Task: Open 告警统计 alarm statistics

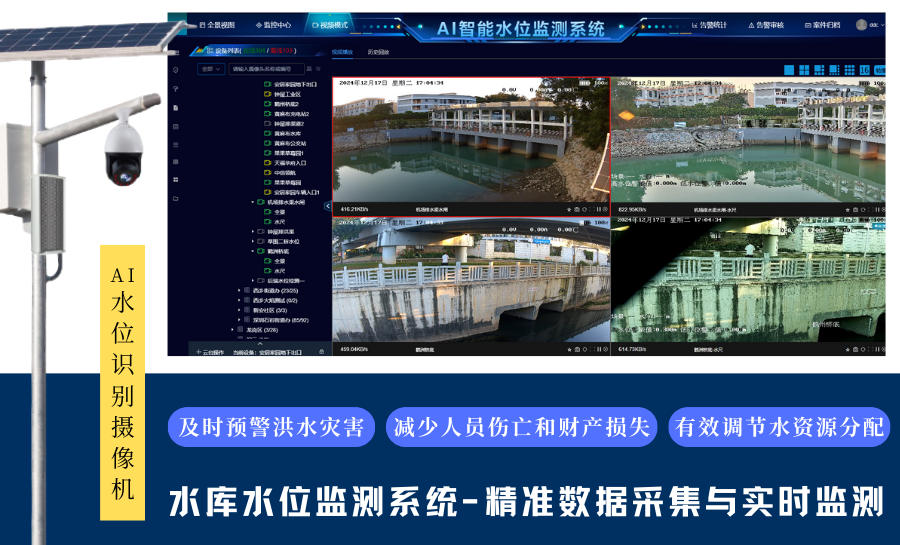Action: click(709, 25)
